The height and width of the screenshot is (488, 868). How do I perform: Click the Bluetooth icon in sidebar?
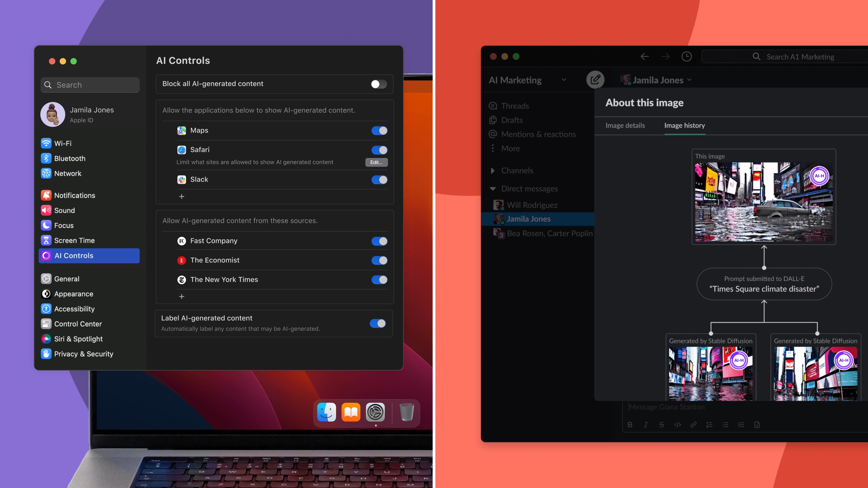[x=46, y=158]
